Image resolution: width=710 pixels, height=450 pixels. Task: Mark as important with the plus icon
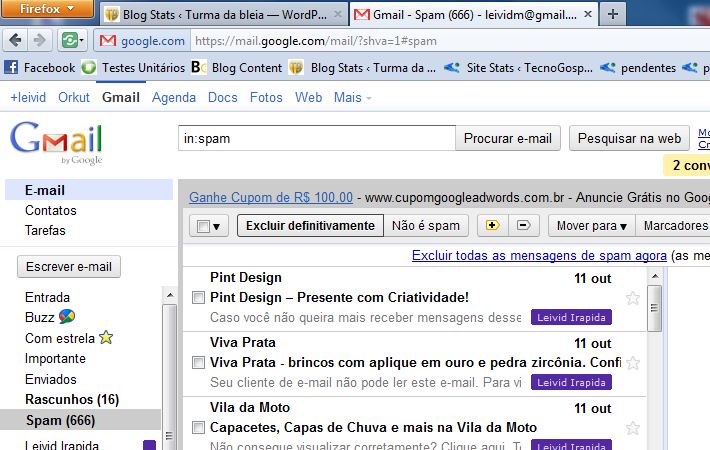coord(493,225)
